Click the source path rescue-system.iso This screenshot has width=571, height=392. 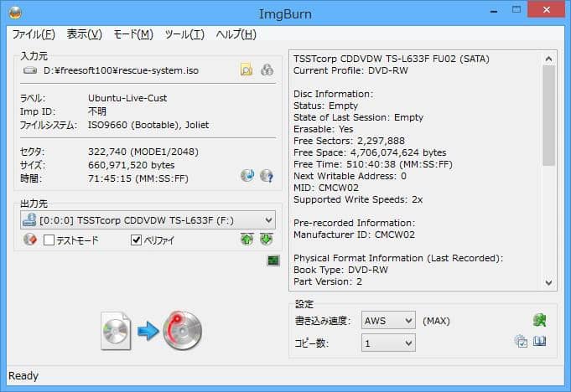click(121, 70)
